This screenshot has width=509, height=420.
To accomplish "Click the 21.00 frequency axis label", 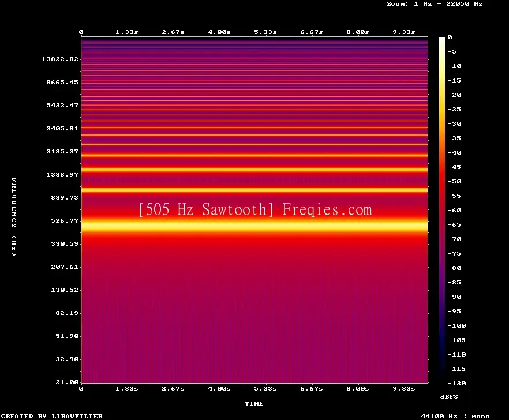I will pos(67,382).
